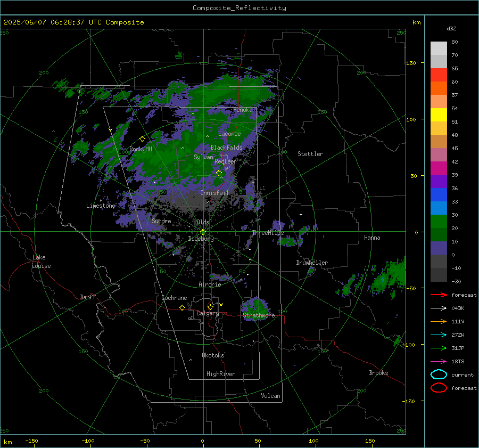
Task: Select the orange 57-60 dBZ swatch
Action: (439, 88)
